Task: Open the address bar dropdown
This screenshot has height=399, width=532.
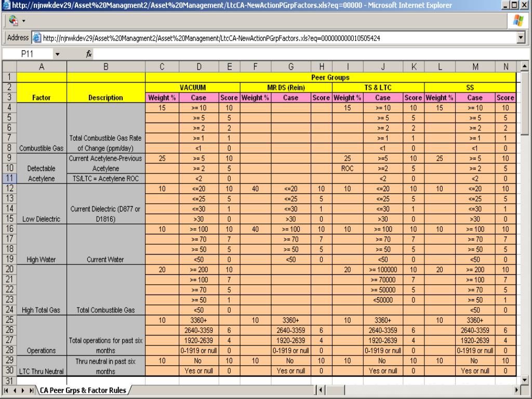Action: [521, 38]
